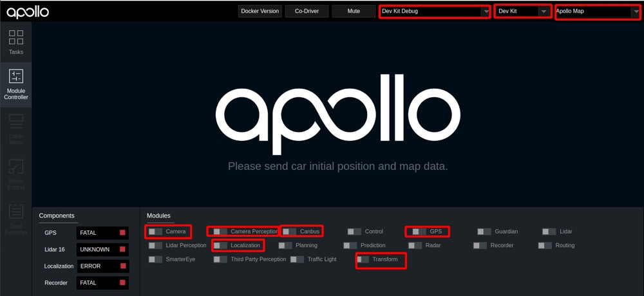Image resolution: width=644 pixels, height=296 pixels.
Task: Open the Dev Kit vehicle dropdown
Action: pos(523,12)
